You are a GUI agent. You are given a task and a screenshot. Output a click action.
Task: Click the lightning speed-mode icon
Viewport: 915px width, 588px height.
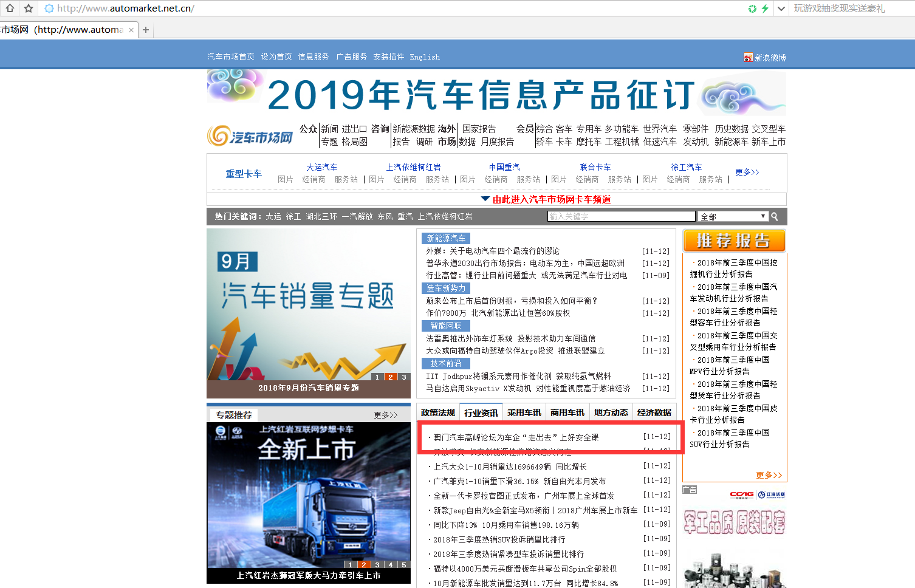tap(765, 9)
